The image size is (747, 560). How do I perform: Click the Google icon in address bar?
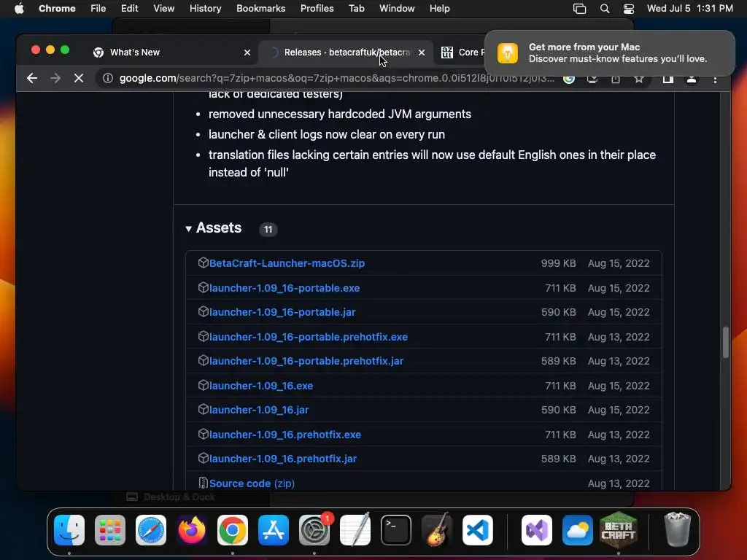[569, 79]
